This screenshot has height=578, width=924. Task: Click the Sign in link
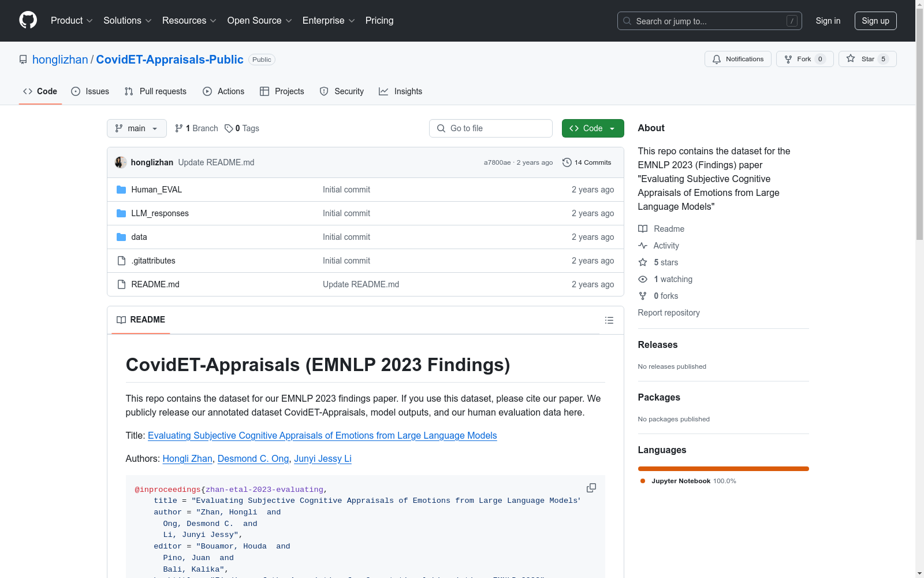828,21
